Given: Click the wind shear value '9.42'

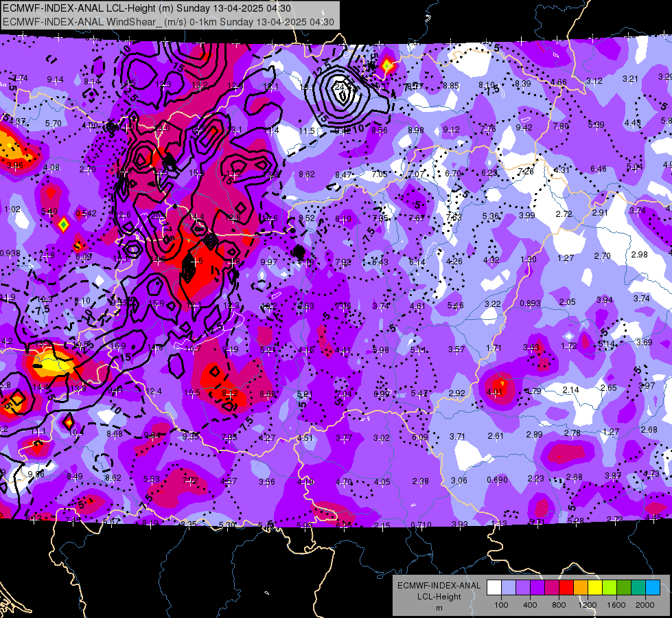Looking at the screenshot, I should tap(524, 127).
